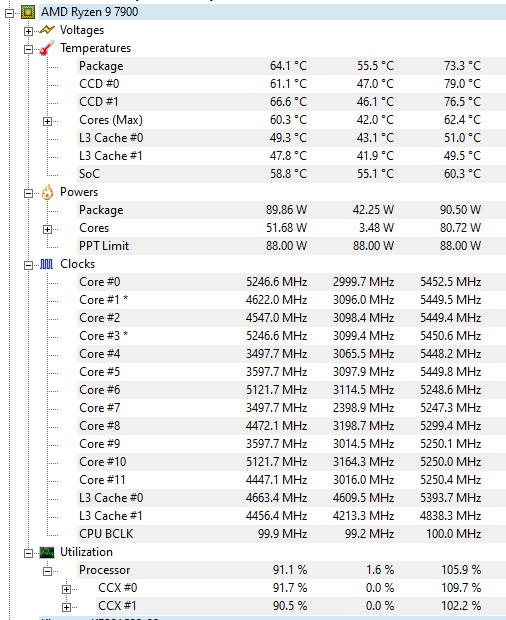Collapse the Powers section
This screenshot has height=620, width=506.
pyautogui.click(x=28, y=193)
